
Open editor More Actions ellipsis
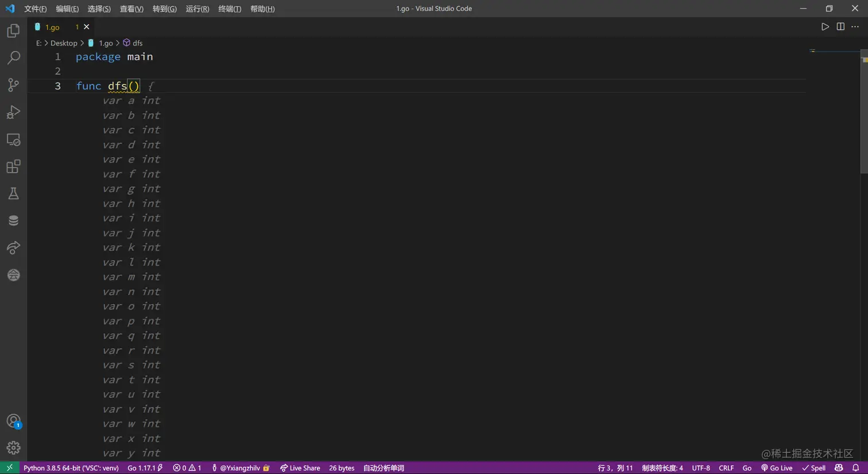[855, 26]
